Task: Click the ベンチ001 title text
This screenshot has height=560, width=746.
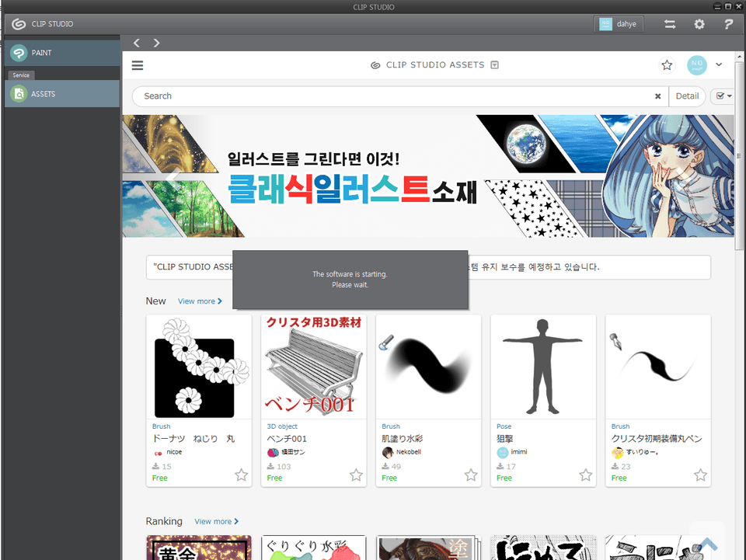Action: 287,439
